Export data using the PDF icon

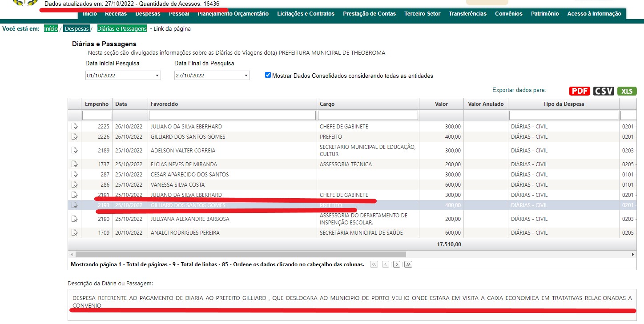[x=580, y=91]
